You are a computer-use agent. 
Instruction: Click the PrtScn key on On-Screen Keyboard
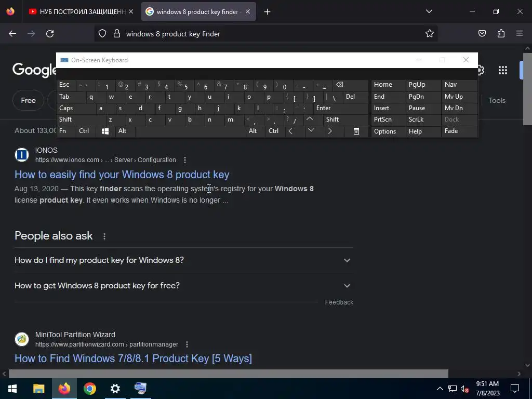(x=388, y=119)
